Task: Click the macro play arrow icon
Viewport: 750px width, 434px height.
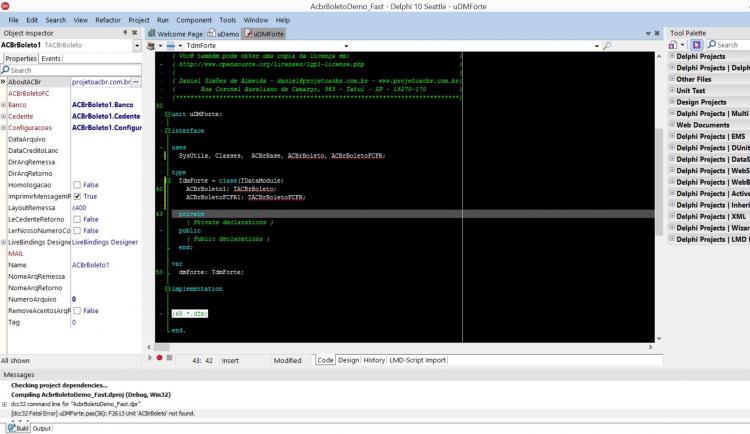Action: (150, 357)
